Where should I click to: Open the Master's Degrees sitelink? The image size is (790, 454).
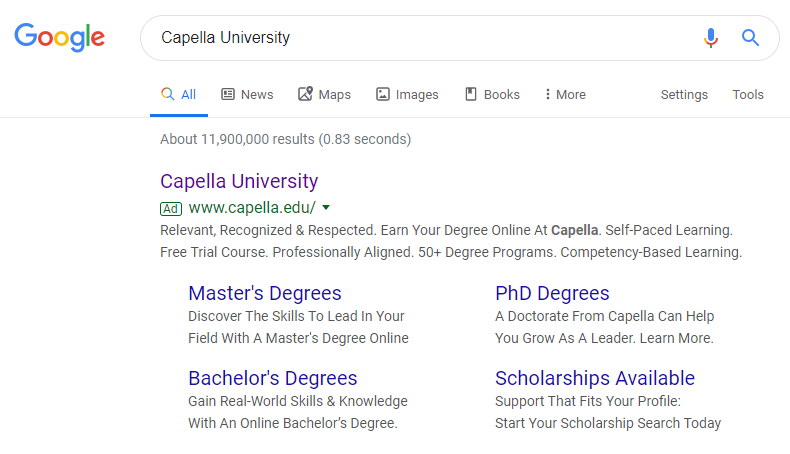(265, 293)
